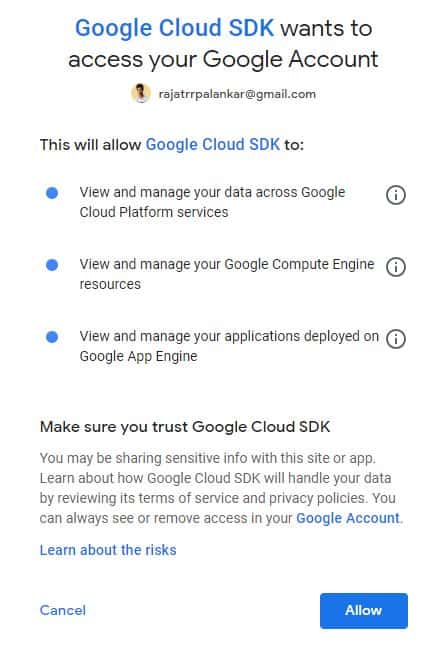Show info for App Engine applications permission

396,339
